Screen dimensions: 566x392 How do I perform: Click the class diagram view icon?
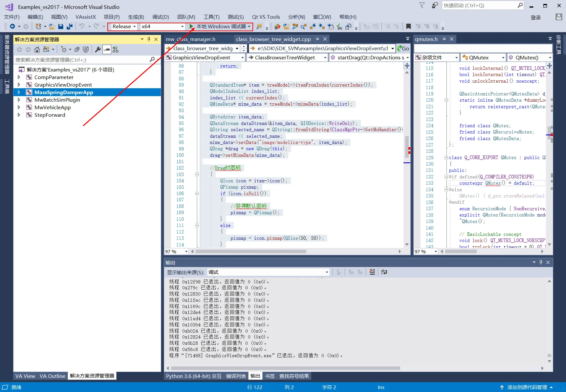pos(116,50)
